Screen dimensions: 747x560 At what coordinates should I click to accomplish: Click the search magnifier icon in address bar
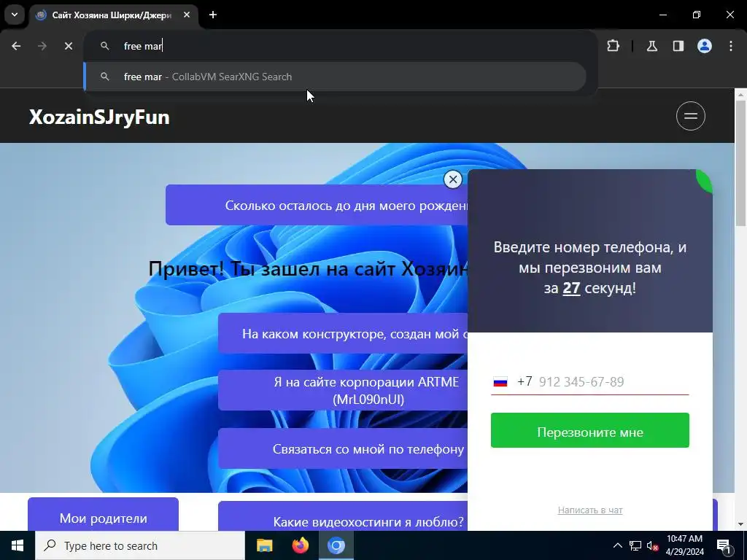pyautogui.click(x=105, y=46)
